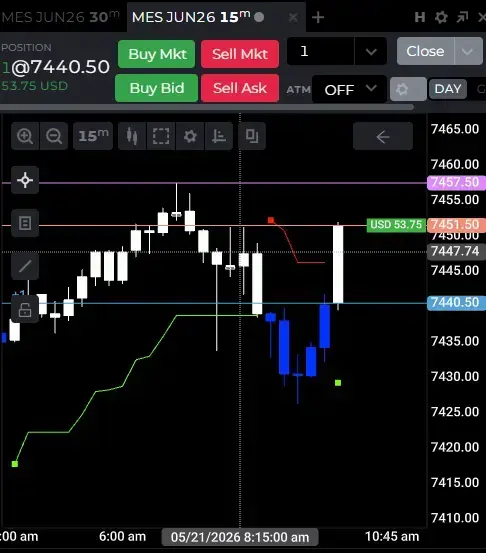Click the Sell Ask button
The image size is (486, 553).
[240, 88]
